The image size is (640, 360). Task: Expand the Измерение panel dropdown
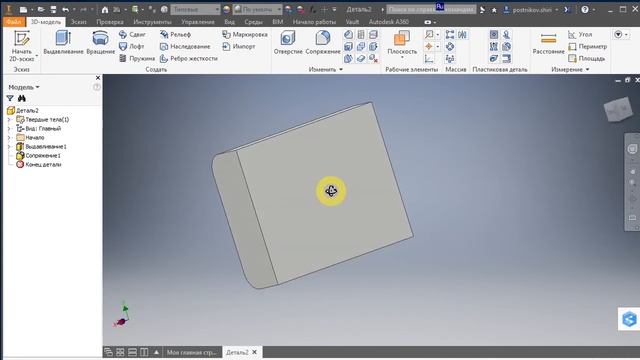coord(570,69)
